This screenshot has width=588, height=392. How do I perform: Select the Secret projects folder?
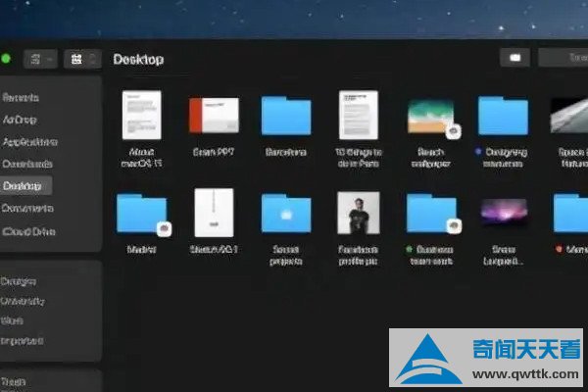tap(285, 213)
